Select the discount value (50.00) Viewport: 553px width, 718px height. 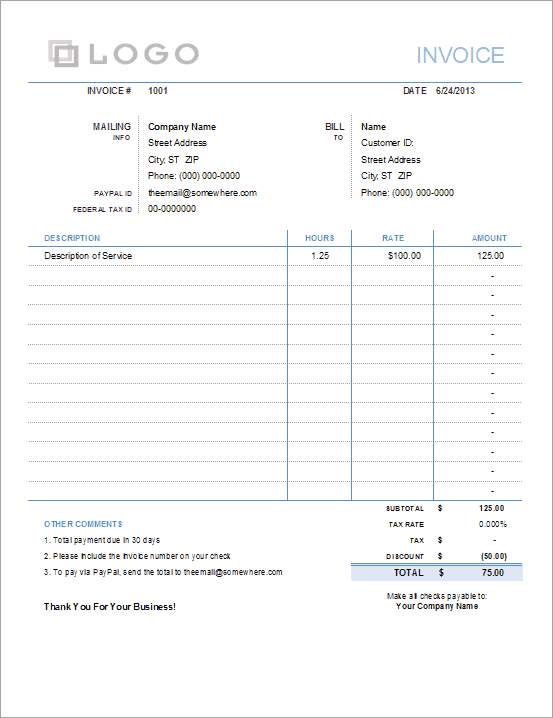tap(493, 556)
